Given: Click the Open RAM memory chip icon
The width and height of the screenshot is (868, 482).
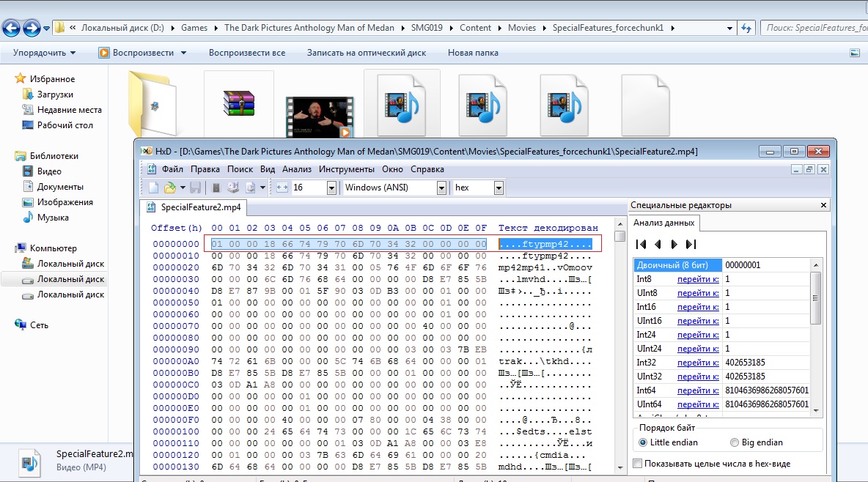Looking at the screenshot, I should (216, 188).
